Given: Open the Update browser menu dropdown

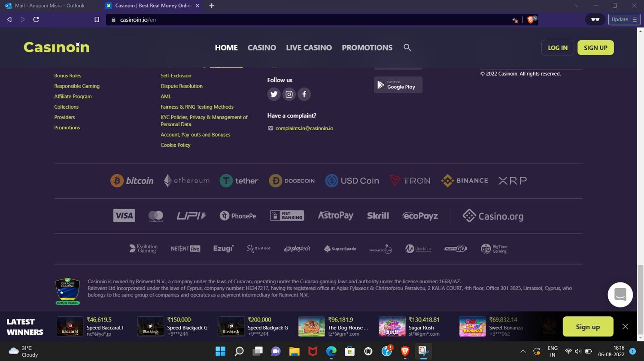Looking at the screenshot, I should (624, 20).
